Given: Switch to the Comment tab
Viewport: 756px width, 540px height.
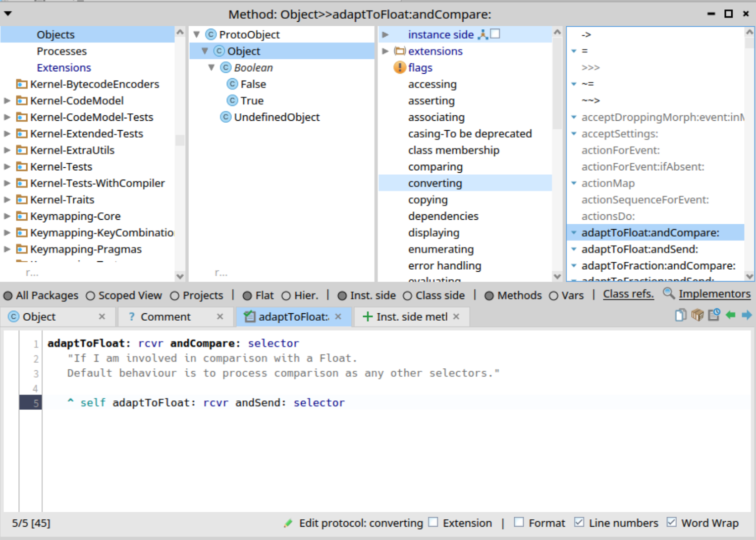Looking at the screenshot, I should tap(165, 317).
